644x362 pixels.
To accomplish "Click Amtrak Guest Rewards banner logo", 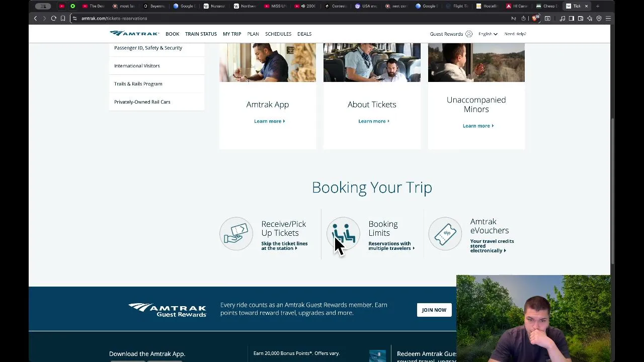I will pos(167,310).
